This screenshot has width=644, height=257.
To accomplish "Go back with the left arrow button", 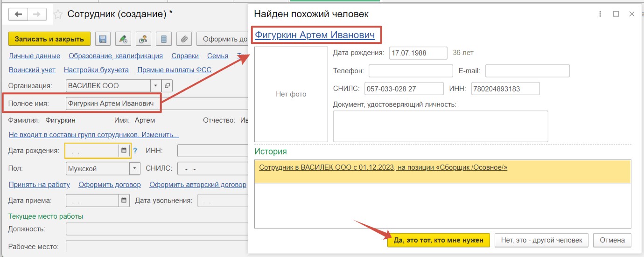I will [x=18, y=14].
